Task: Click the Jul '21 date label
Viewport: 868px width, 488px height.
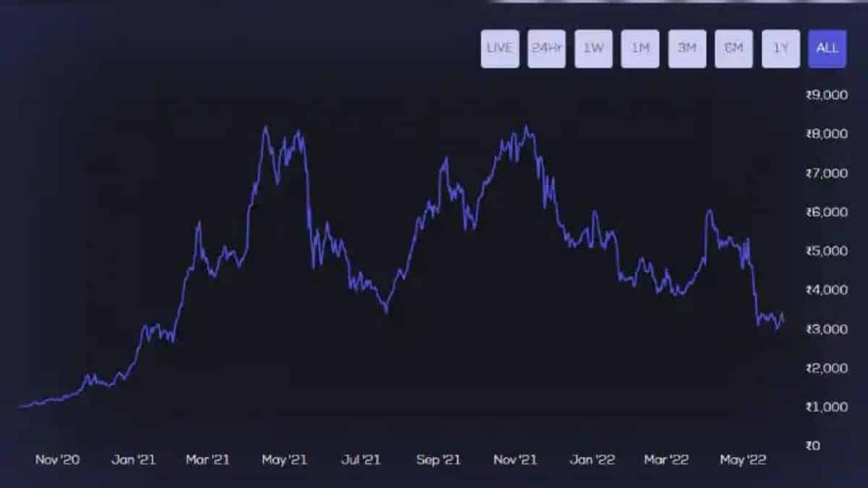Action: tap(361, 458)
